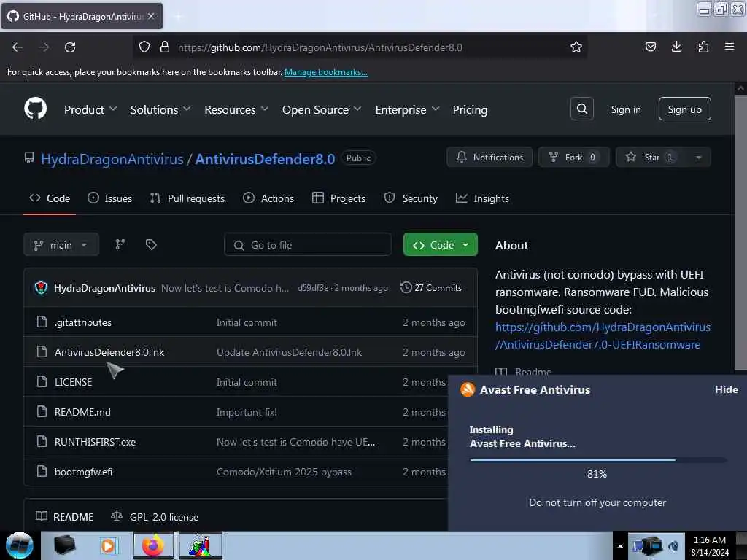The image size is (747, 560).
Task: Open AntivirusDefender8.0.lnk file
Action: coord(109,352)
